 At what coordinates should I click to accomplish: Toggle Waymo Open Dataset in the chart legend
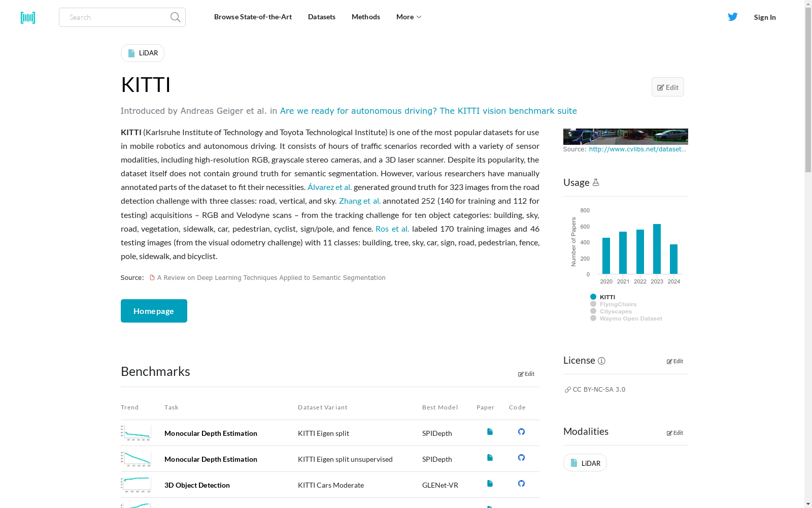626,319
